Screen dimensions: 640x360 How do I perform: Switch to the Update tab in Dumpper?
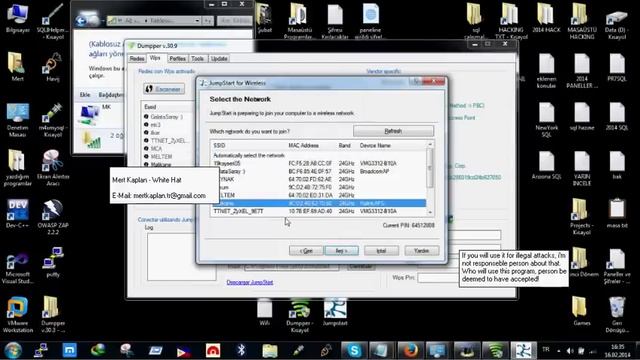pos(219,59)
